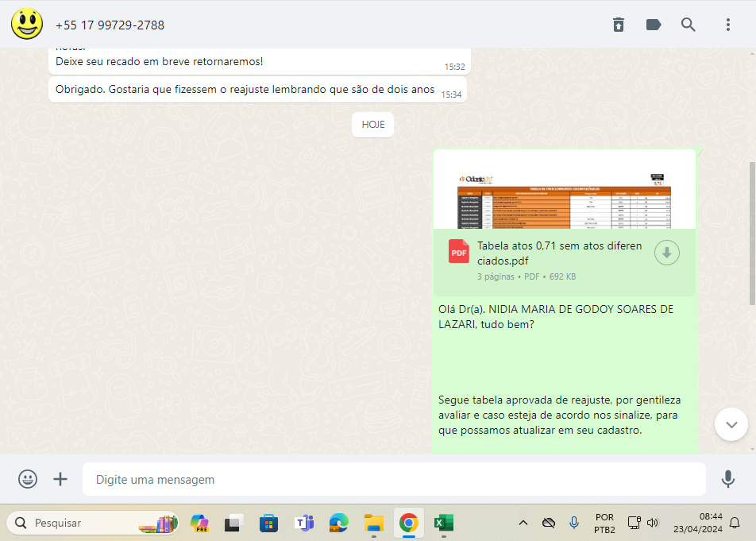756x541 pixels.
Task: Open the taskbar volume control
Action: pos(653,523)
